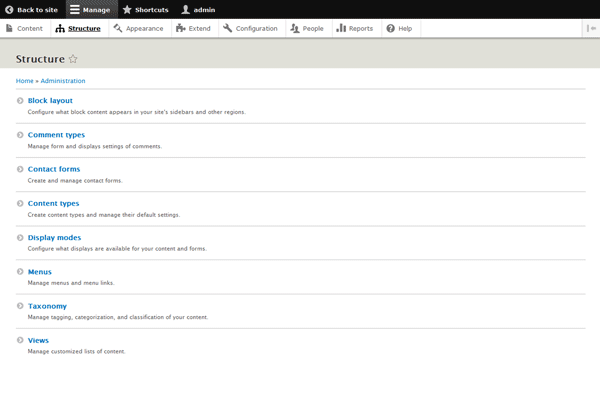Click the Home breadcrumb link
Image resolution: width=600 pixels, height=400 pixels.
[x=24, y=81]
